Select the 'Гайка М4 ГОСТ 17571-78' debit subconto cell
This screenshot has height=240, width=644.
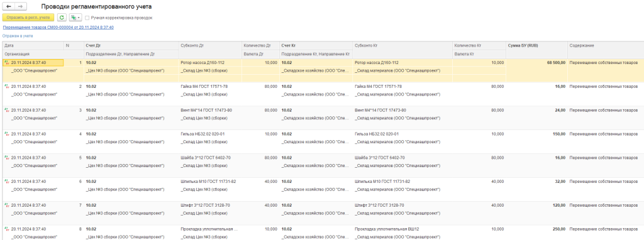(210, 87)
